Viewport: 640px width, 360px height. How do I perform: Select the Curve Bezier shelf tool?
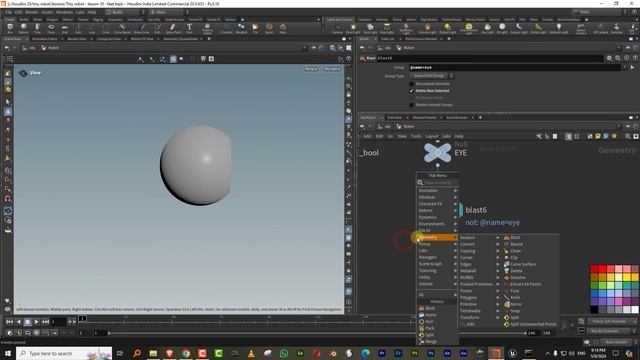click(x=122, y=28)
